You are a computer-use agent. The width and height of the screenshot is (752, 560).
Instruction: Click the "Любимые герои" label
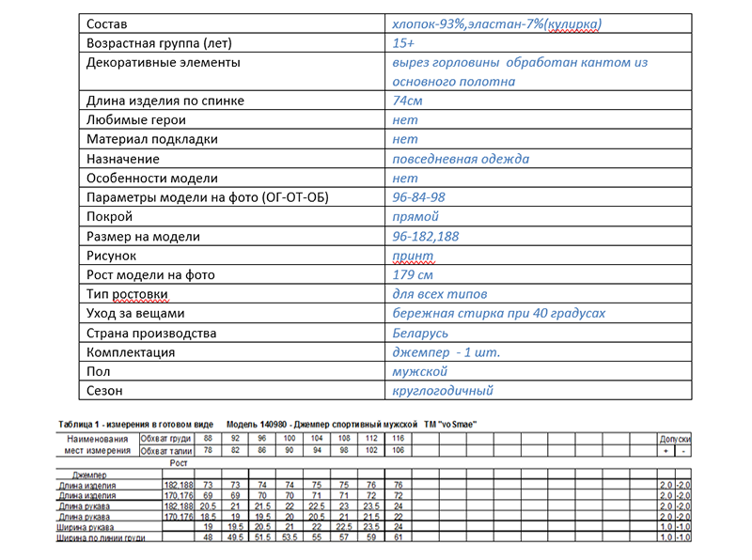pos(135,120)
